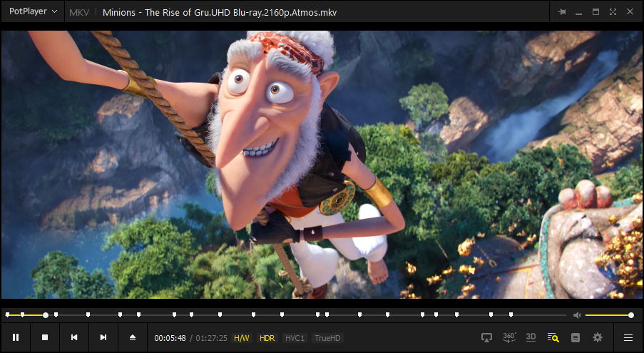The image size is (644, 353).
Task: Stop the video with the Stop button
Action: coord(45,337)
